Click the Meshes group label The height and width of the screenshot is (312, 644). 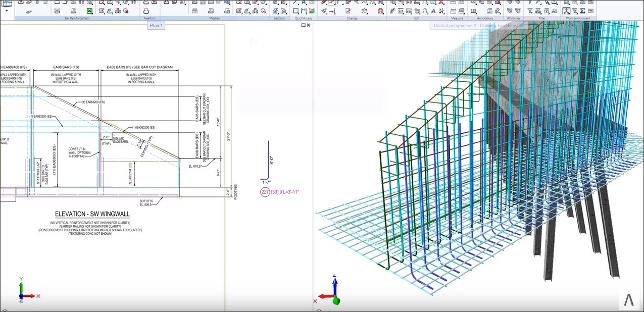coord(215,18)
